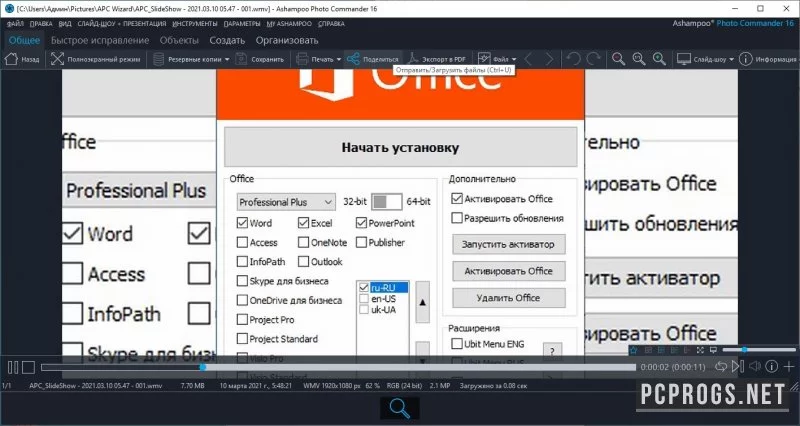The image size is (800, 426).
Task: Enter Полноэкранный режим full screen mode
Action: [x=57, y=59]
